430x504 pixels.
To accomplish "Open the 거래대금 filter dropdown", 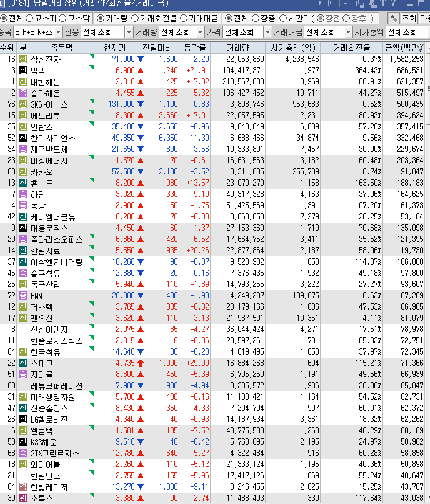I will click(348, 32).
